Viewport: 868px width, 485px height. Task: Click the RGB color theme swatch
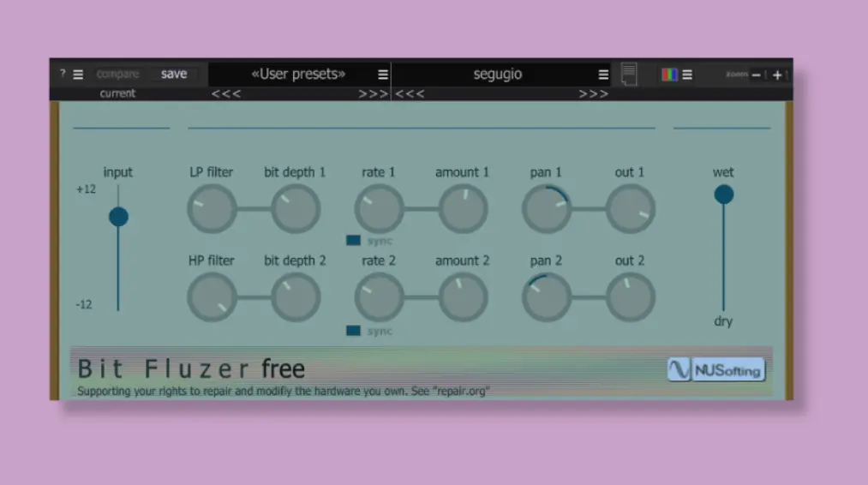click(x=669, y=75)
